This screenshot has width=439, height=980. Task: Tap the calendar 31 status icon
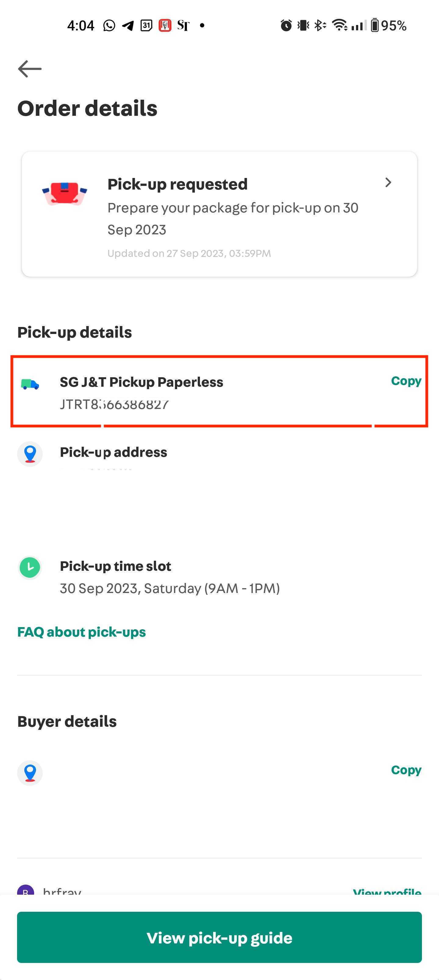point(146,26)
